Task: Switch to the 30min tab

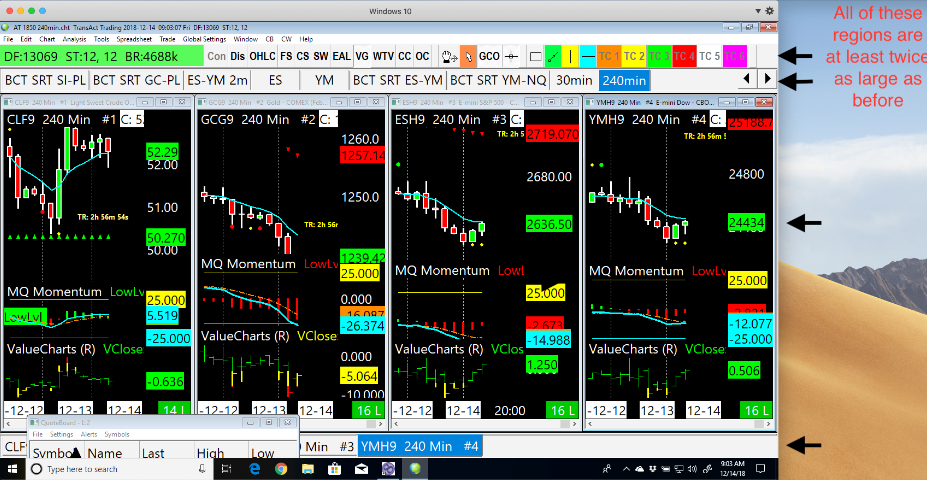Action: tap(574, 79)
